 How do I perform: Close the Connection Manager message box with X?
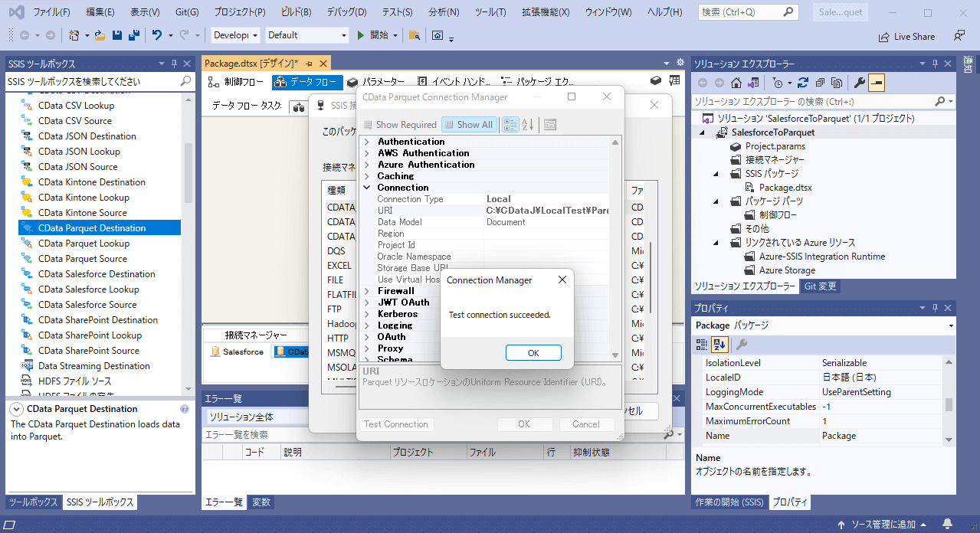pyautogui.click(x=562, y=280)
